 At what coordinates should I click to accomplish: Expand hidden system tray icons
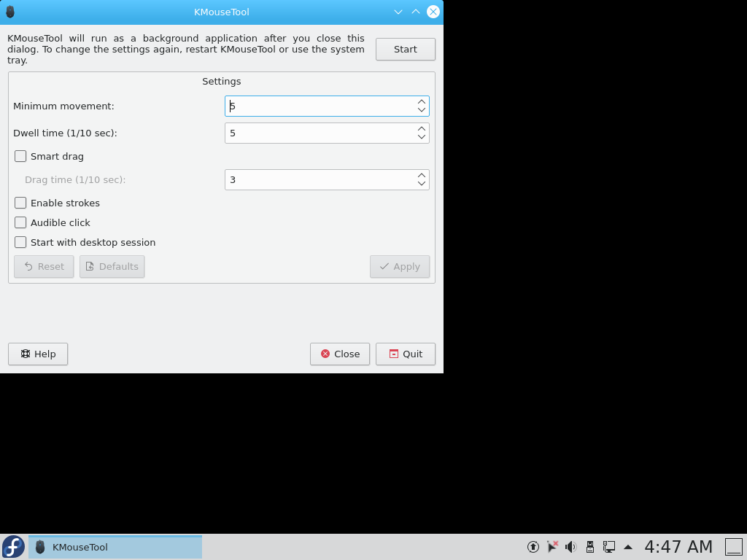tap(628, 547)
